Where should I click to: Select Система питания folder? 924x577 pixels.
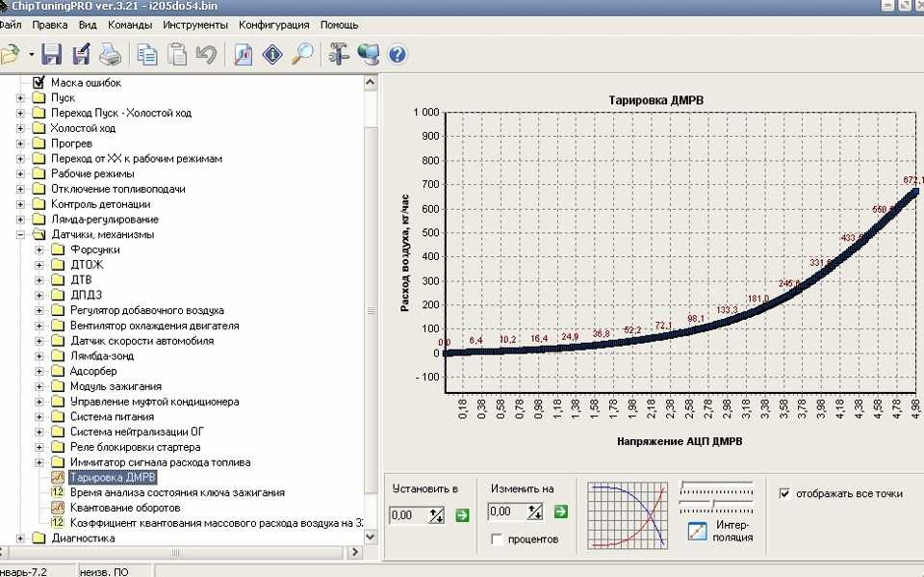pos(112,416)
